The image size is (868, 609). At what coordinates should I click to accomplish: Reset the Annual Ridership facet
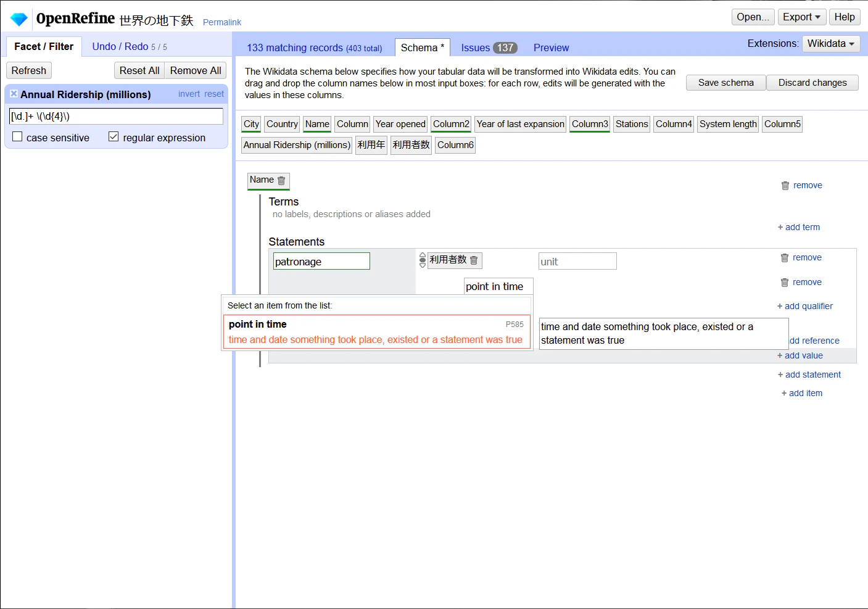[x=214, y=94]
